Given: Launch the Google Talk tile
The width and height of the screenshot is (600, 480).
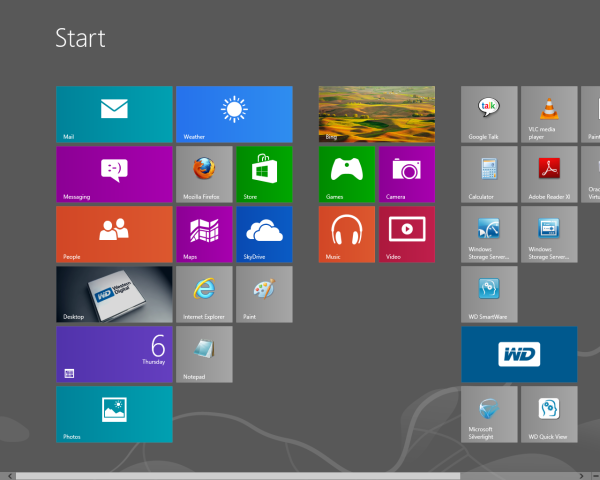Looking at the screenshot, I should click(x=489, y=114).
